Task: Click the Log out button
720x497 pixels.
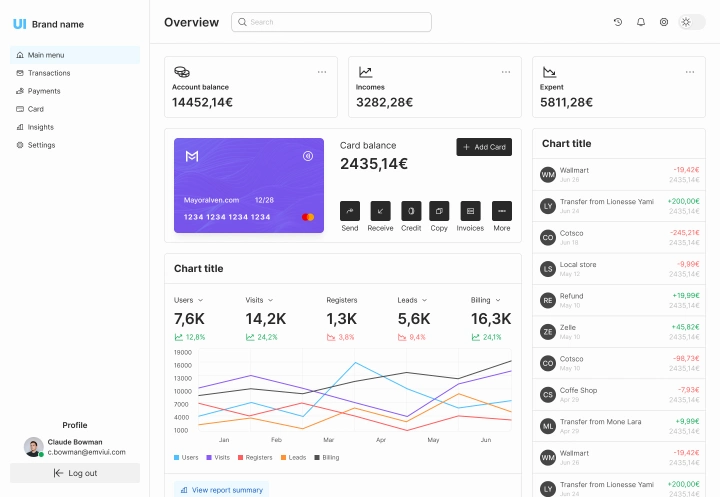Action: [75, 473]
